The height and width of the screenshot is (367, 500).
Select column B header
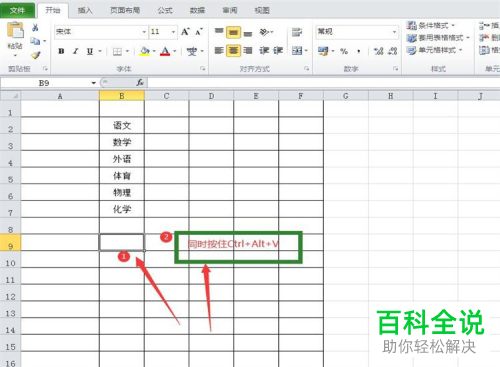coord(122,96)
